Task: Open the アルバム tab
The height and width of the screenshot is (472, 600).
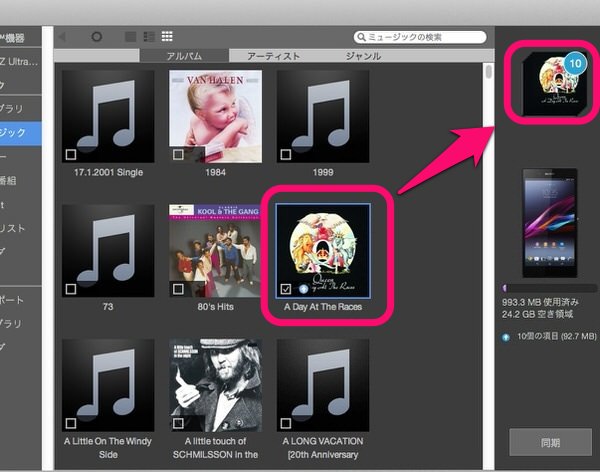Action: 184,56
